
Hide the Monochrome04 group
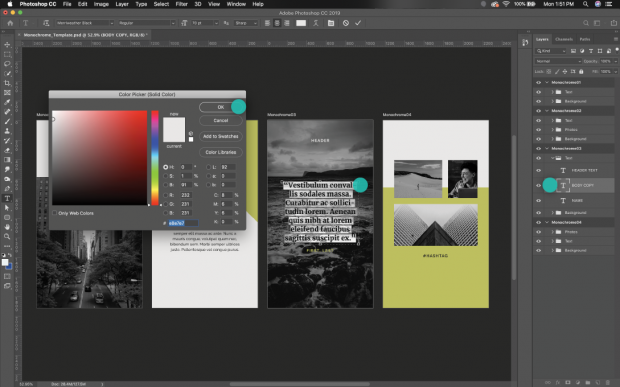click(538, 222)
